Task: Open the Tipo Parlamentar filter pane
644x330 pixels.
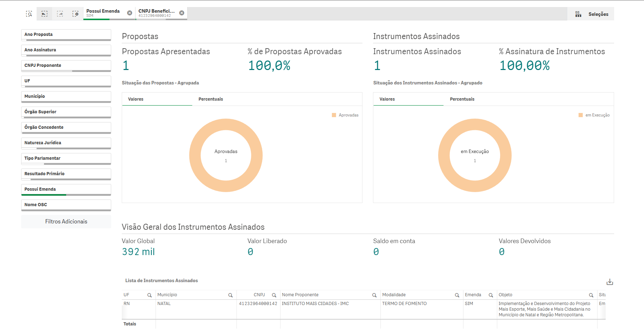Action: (66, 158)
